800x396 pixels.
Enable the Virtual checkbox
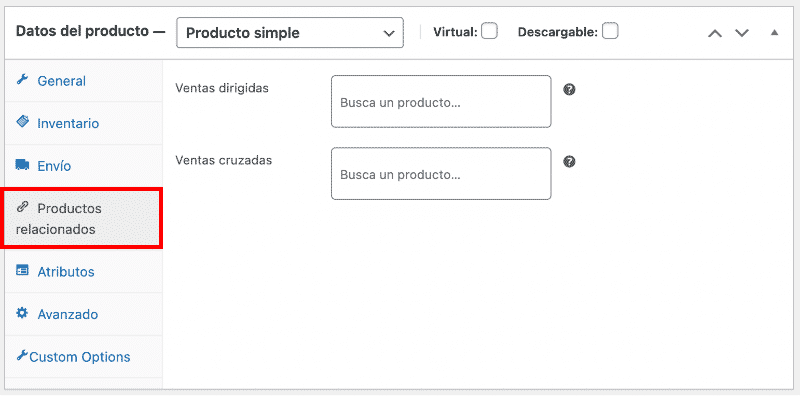pyautogui.click(x=490, y=32)
